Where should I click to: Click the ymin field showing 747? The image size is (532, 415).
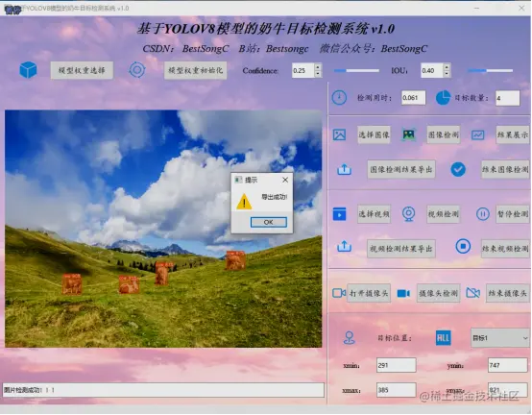click(x=507, y=365)
